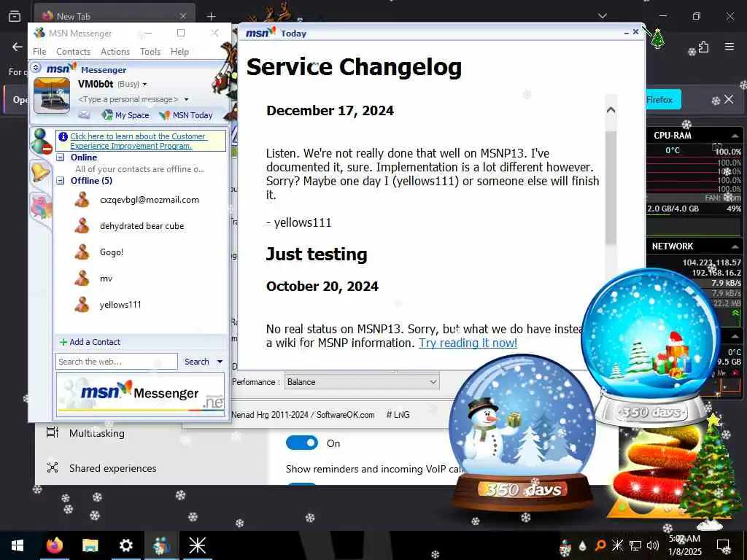
Task: Open the MSN Messenger email inbox envelope icon
Action: click(84, 114)
